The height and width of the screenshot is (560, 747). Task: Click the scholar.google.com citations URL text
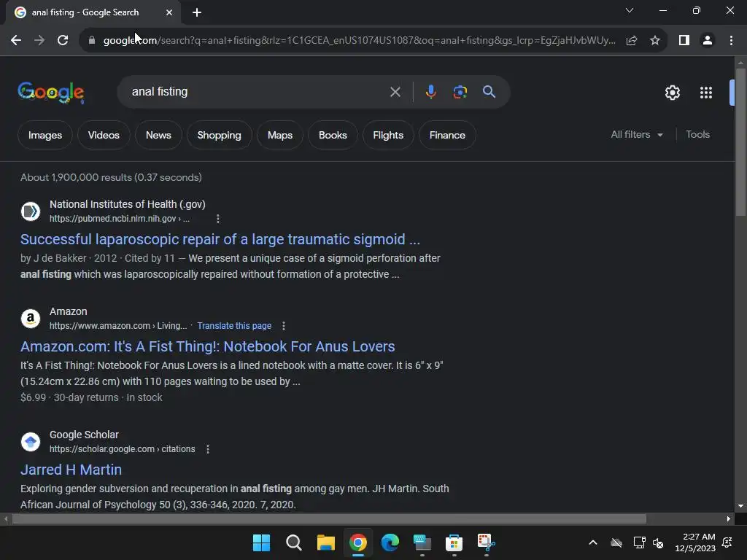(122, 449)
